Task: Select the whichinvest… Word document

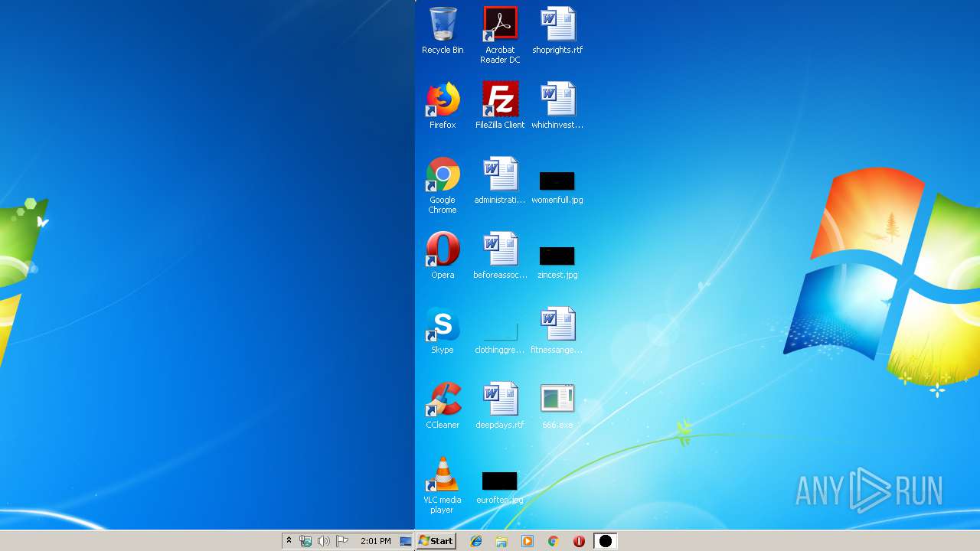Action: (x=557, y=106)
